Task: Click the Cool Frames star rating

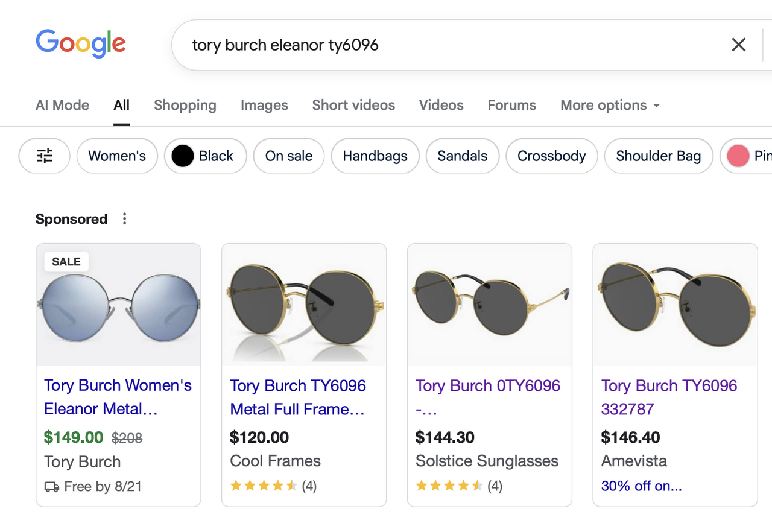Action: [x=264, y=486]
